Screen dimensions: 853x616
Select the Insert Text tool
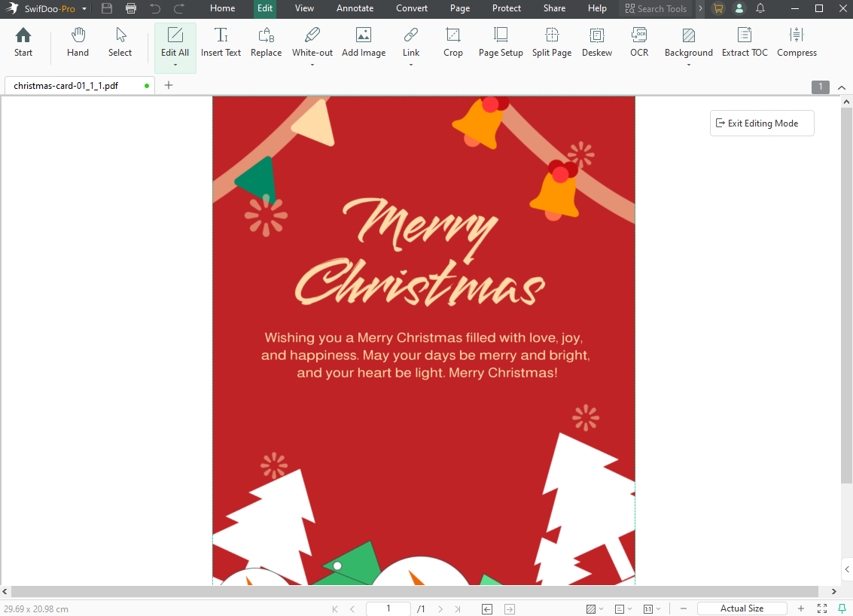tap(221, 41)
